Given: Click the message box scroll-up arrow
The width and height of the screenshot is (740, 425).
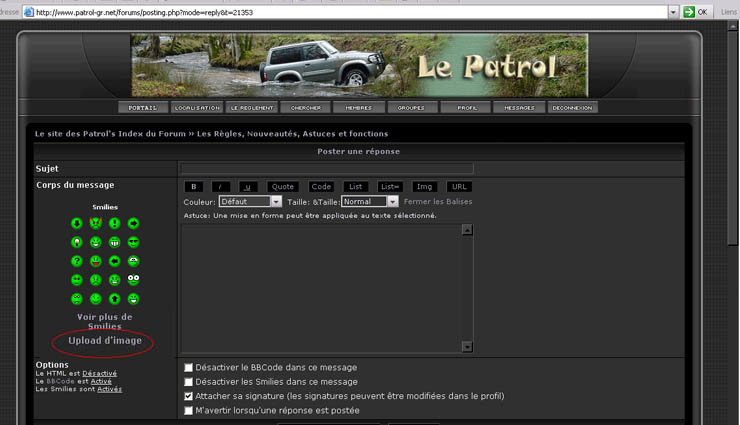Looking at the screenshot, I should [467, 230].
